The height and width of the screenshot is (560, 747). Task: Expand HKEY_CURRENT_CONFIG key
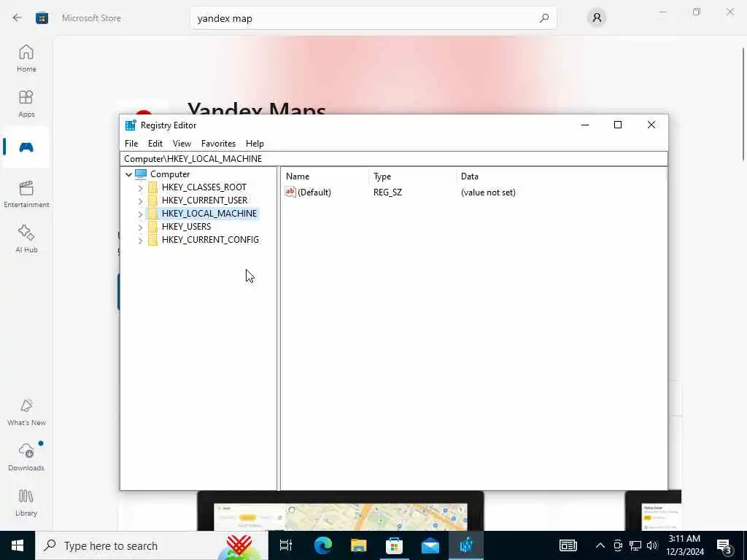pos(140,240)
